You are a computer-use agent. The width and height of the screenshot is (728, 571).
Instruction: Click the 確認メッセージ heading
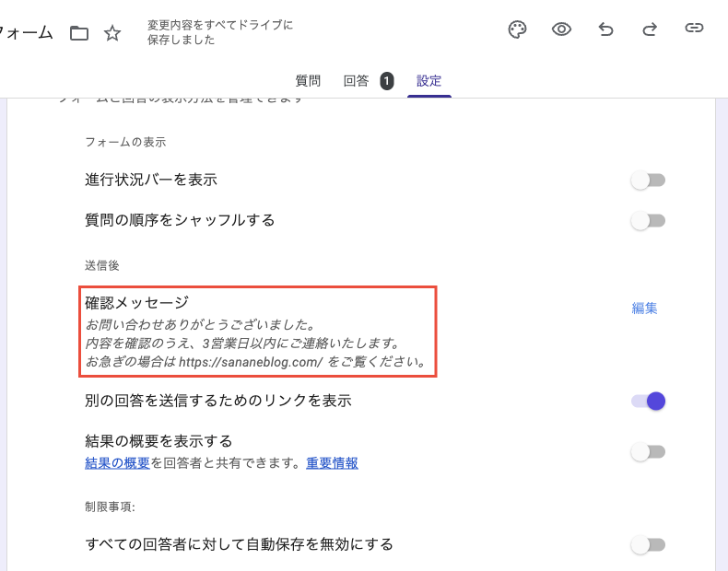click(137, 302)
